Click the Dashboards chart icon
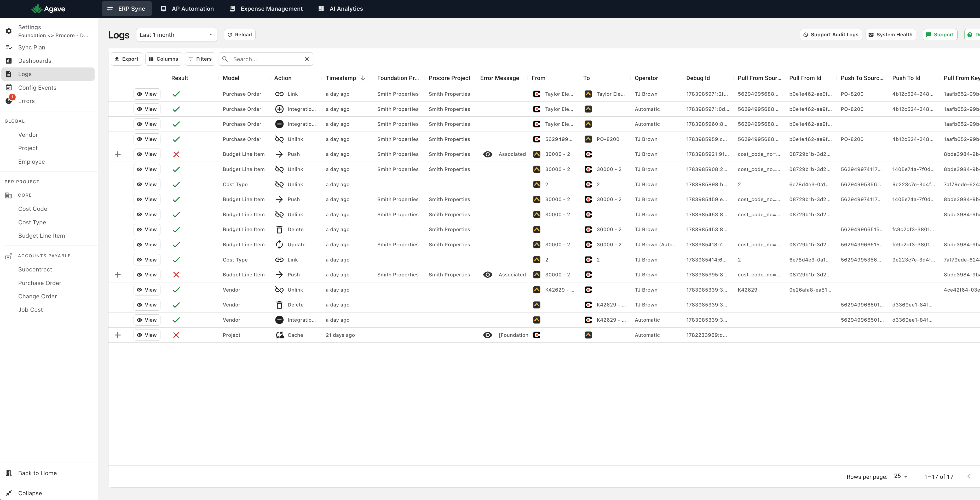 pyautogui.click(x=9, y=61)
